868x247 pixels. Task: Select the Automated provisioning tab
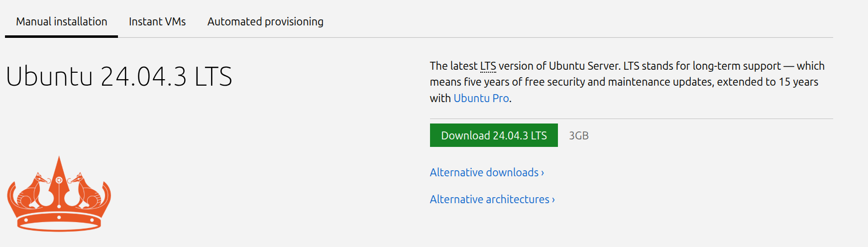pos(265,21)
